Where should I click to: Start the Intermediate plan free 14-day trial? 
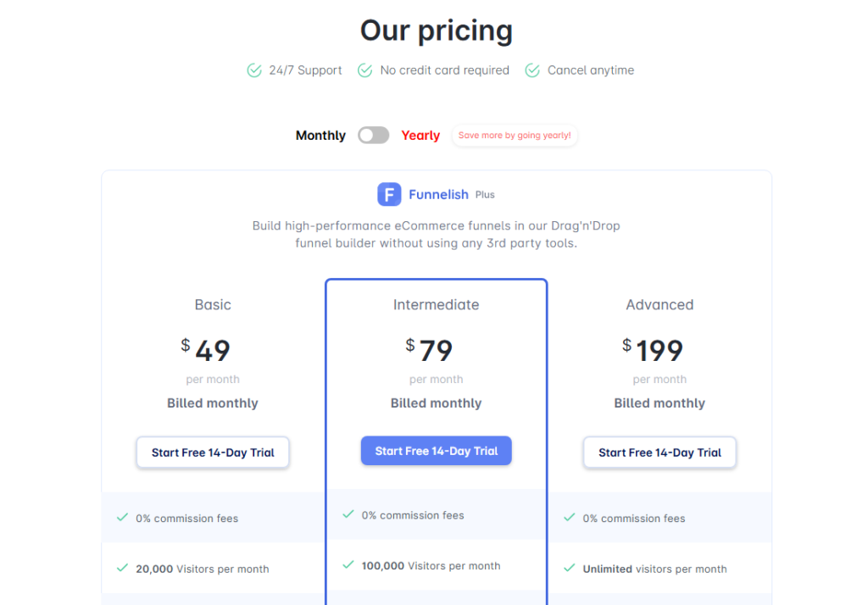[436, 451]
